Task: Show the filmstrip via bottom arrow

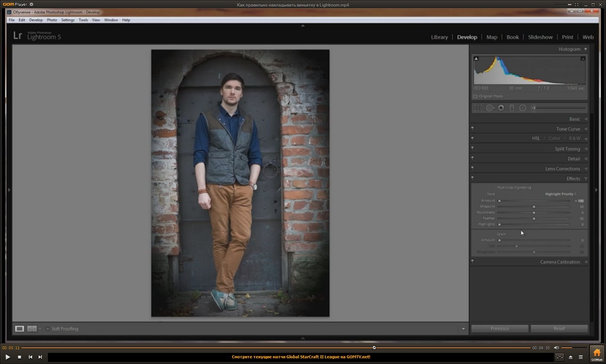Action: tap(302, 338)
